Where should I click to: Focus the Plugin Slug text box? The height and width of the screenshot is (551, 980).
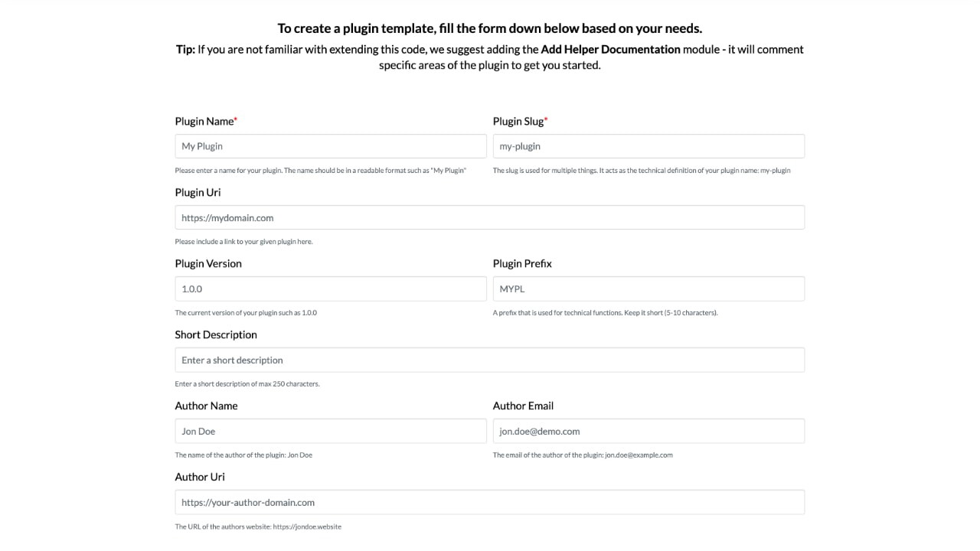tap(648, 146)
